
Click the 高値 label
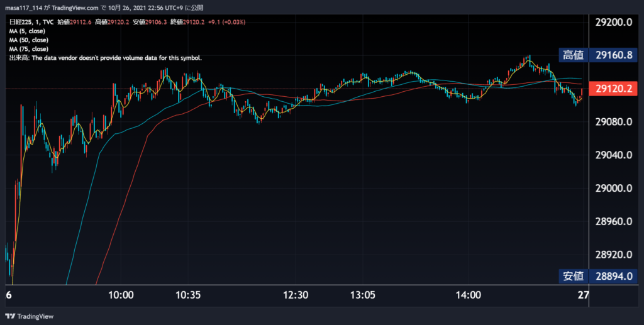[x=574, y=55]
